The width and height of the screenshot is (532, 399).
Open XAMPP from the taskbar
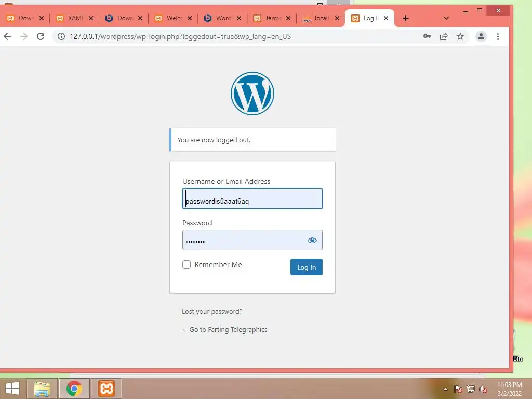pyautogui.click(x=106, y=389)
